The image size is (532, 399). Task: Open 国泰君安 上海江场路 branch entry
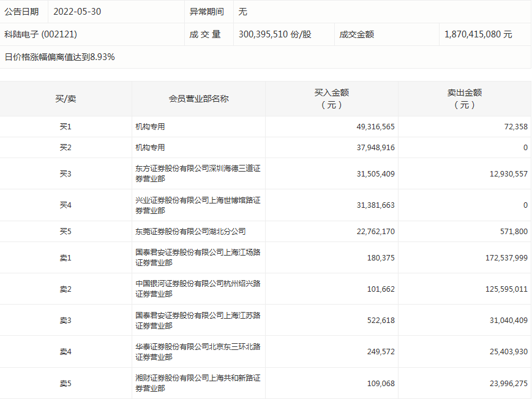click(x=198, y=257)
